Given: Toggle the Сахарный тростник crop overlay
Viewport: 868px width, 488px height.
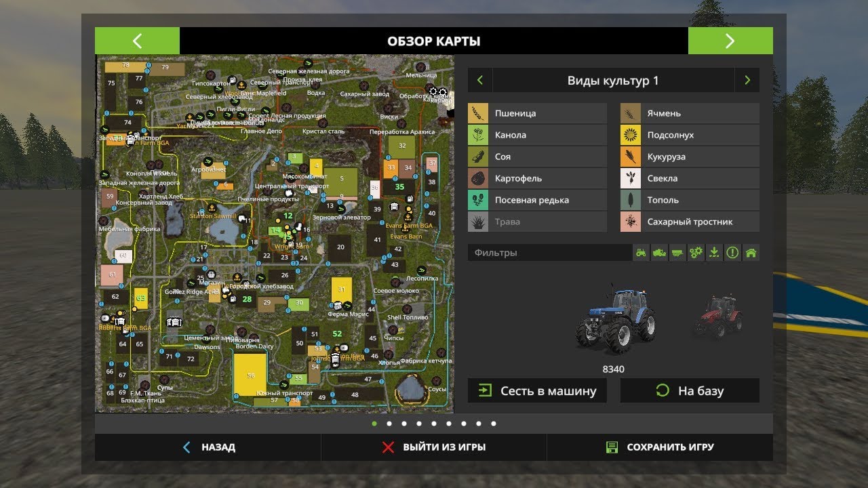Looking at the screenshot, I should [690, 222].
